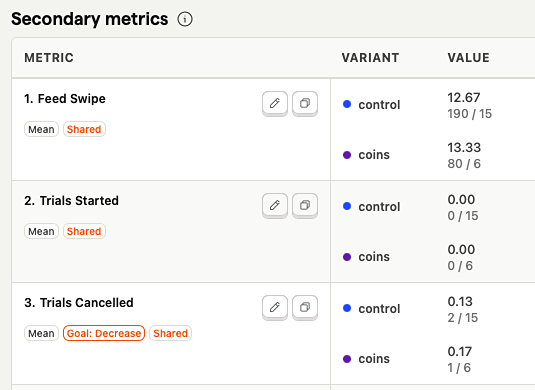Duplicate the Trials Started metric

pyautogui.click(x=305, y=205)
